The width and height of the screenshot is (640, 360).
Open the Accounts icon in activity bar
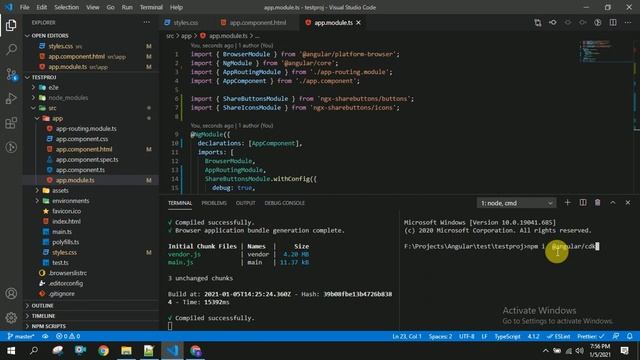(11, 293)
